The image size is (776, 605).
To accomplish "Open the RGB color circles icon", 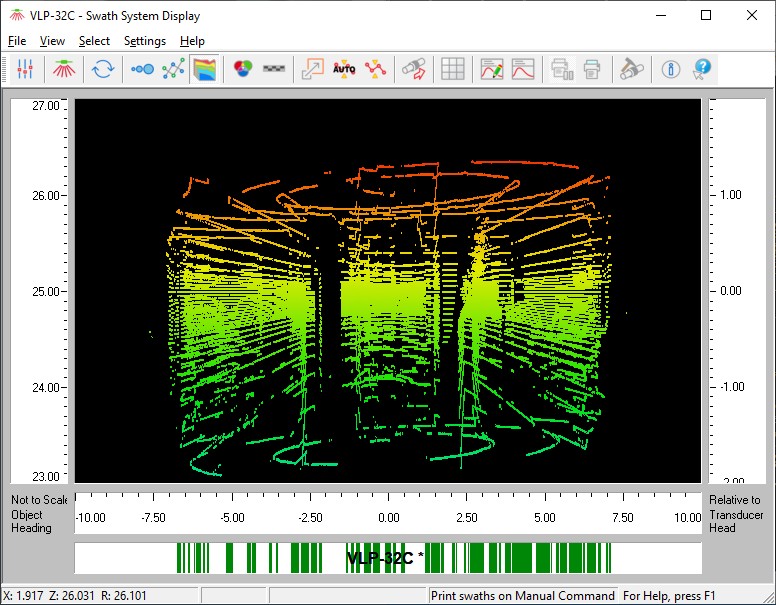I will (x=242, y=69).
